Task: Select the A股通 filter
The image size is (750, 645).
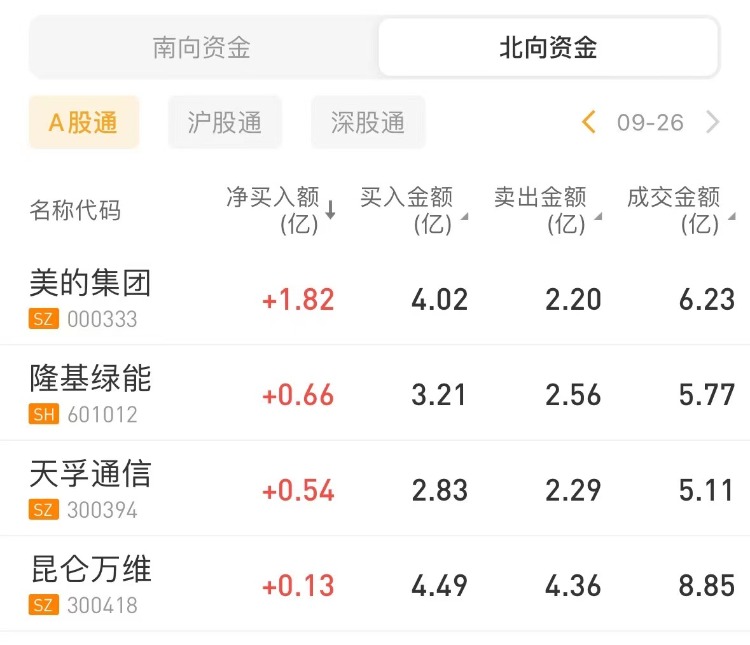Action: coord(84,123)
